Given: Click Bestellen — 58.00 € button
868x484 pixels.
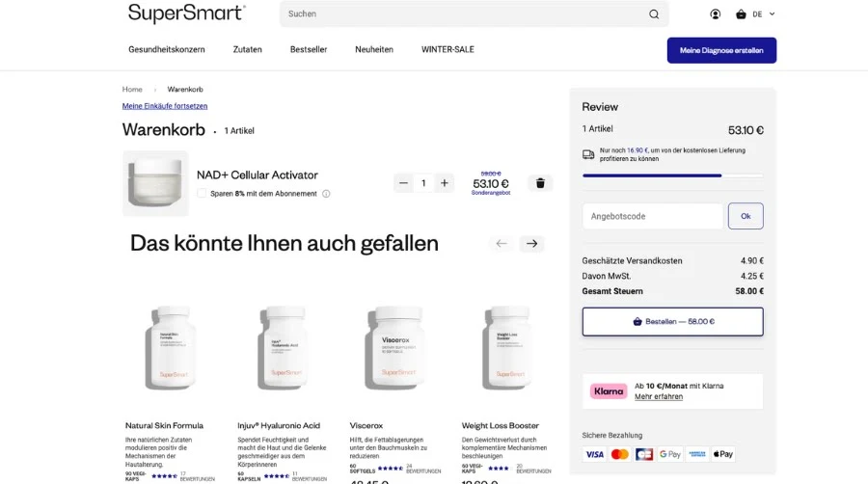Looking at the screenshot, I should 672,321.
